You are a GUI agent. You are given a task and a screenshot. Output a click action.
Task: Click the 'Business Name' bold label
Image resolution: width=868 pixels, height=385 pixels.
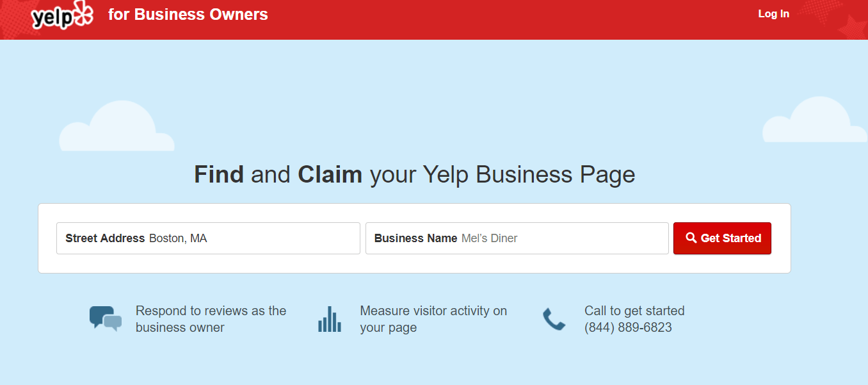pos(416,238)
